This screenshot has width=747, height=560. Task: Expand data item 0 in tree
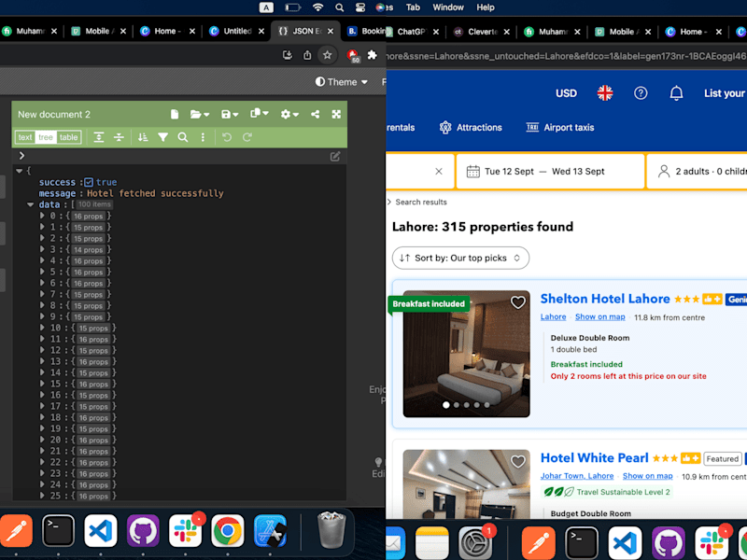click(42, 216)
